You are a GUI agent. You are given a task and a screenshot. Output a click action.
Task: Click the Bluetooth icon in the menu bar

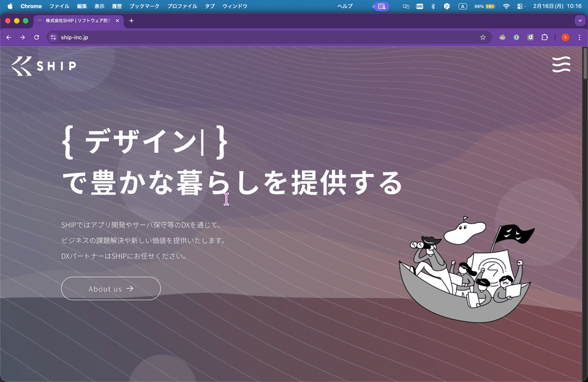click(432, 6)
